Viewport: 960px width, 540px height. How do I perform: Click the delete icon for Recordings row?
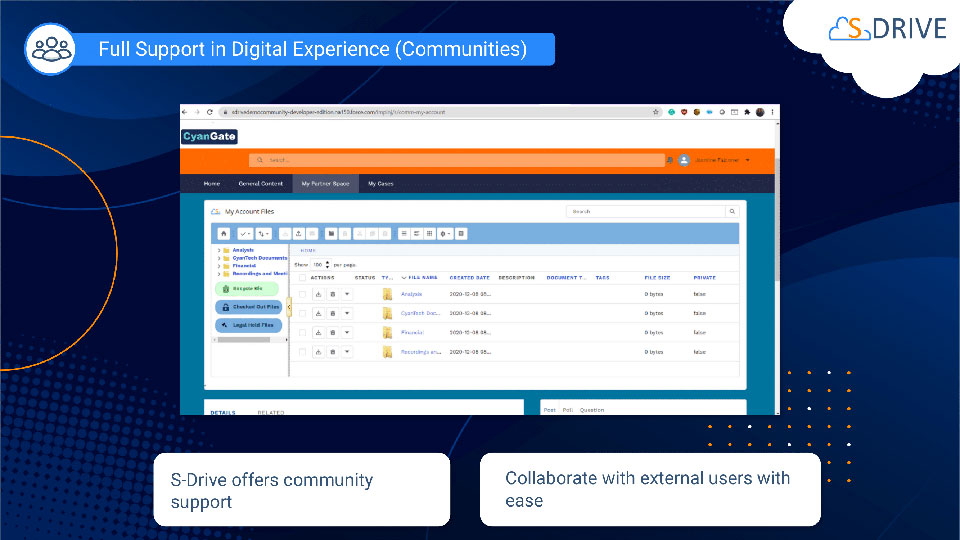pos(332,352)
